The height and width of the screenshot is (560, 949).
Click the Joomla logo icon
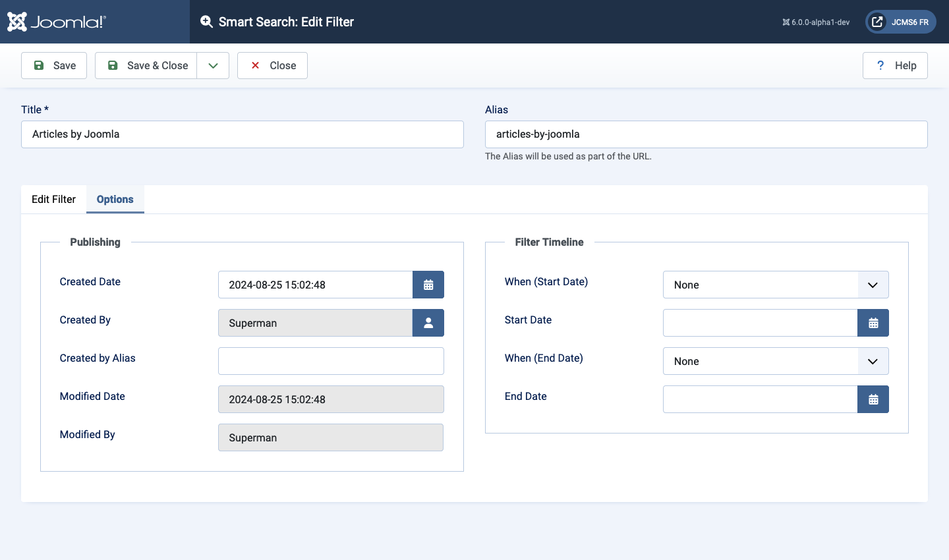click(x=18, y=21)
